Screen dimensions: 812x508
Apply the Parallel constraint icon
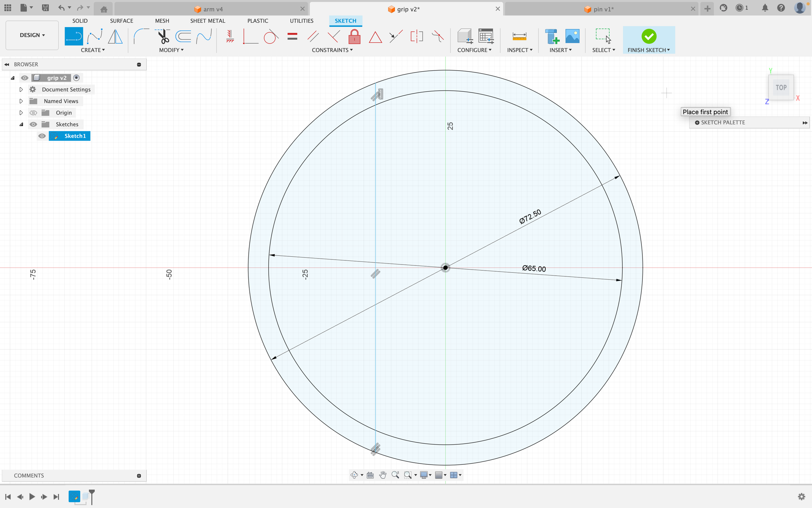tap(313, 37)
